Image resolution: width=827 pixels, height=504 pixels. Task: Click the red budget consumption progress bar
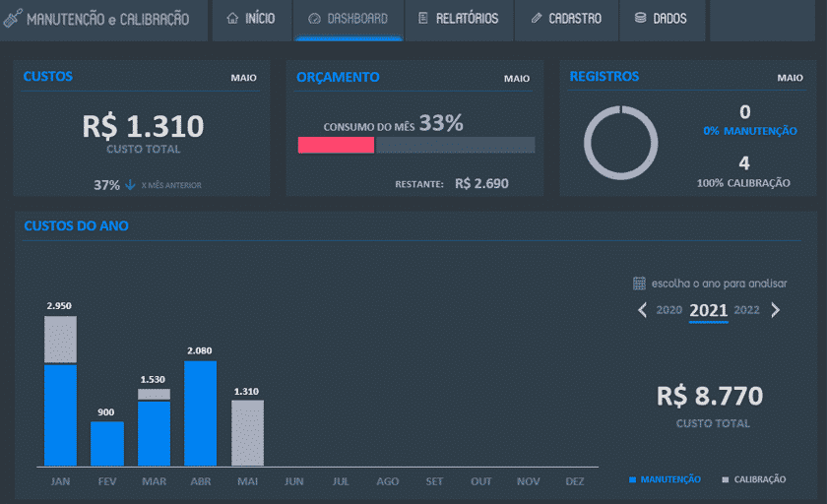click(336, 145)
